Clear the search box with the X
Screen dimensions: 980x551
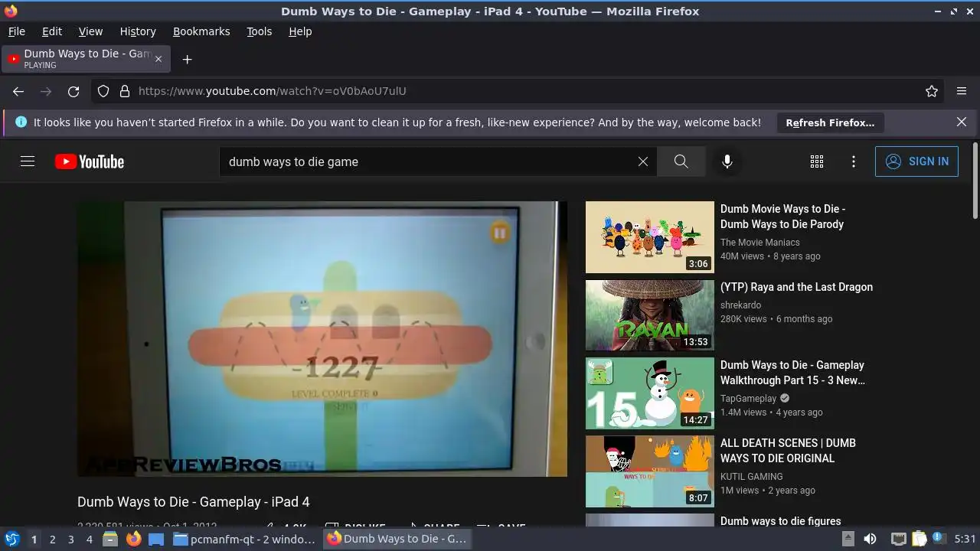pyautogui.click(x=643, y=161)
